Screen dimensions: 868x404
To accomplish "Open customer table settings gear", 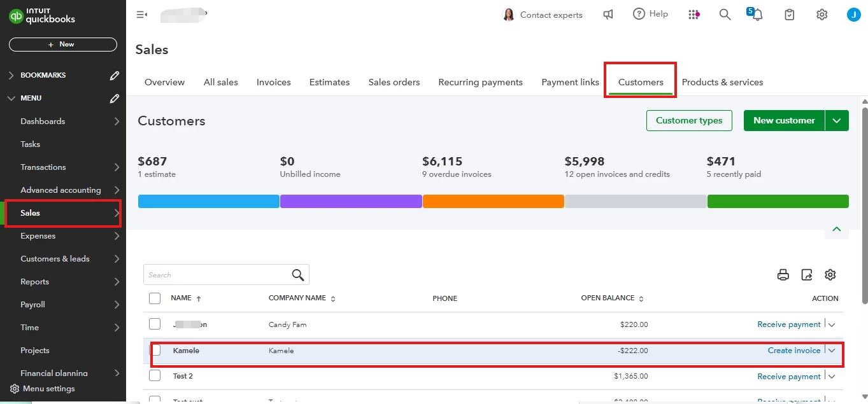I will [x=830, y=275].
